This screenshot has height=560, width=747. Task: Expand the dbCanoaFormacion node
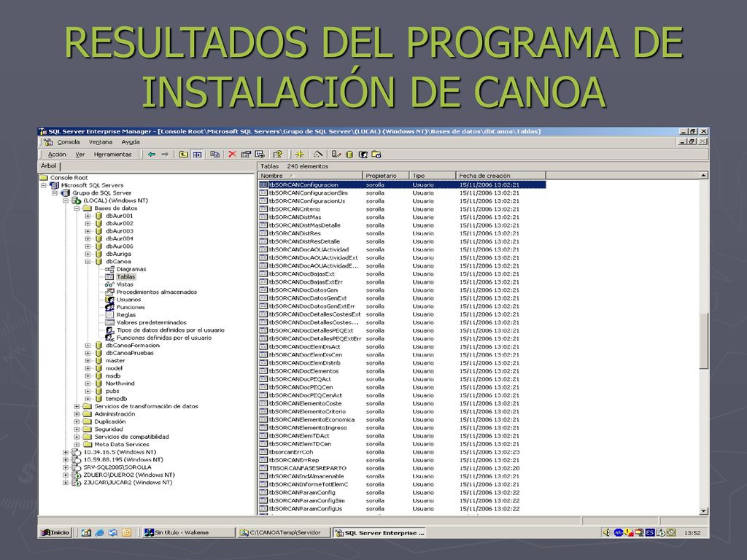click(88, 345)
